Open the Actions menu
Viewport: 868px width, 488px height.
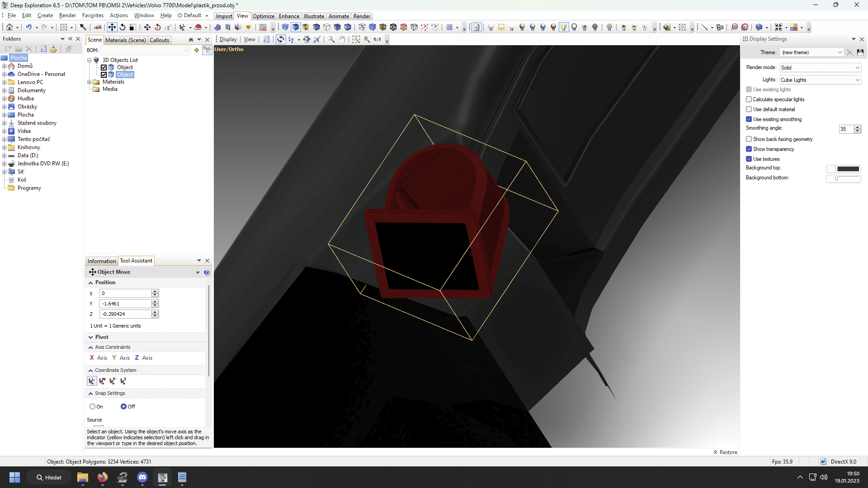point(118,15)
